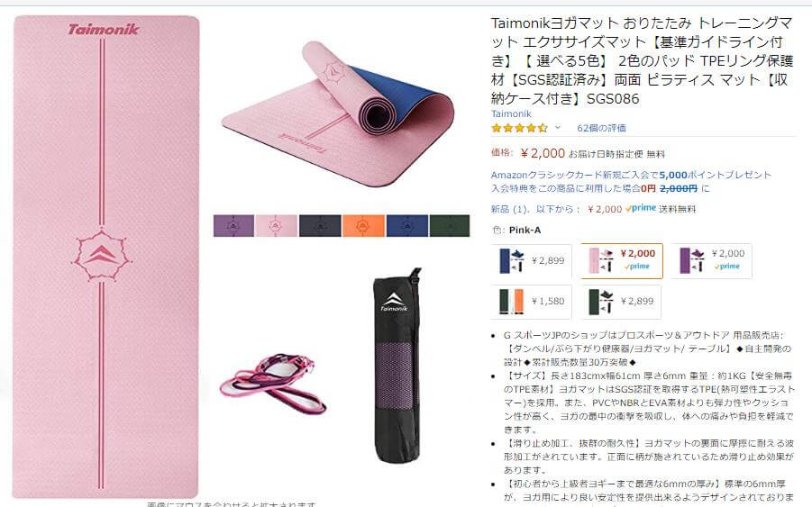Select the blue mat option at ¥2,899
812x507 pixels.
tap(532, 261)
